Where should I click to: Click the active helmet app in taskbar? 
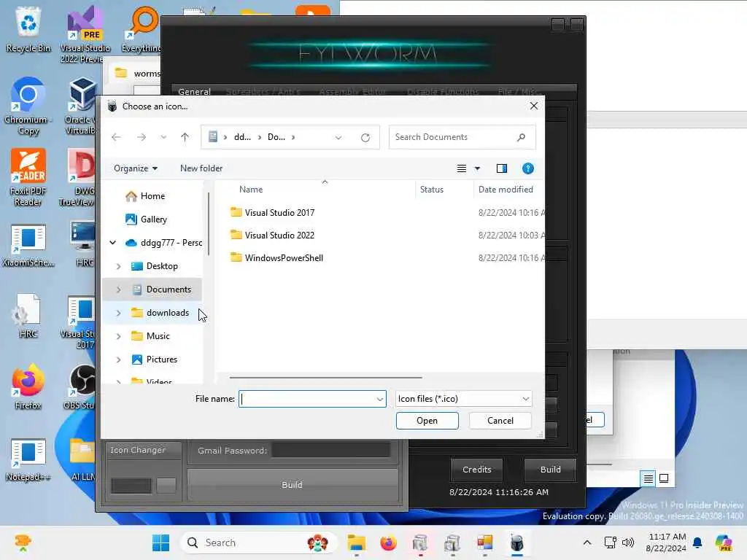click(x=517, y=542)
